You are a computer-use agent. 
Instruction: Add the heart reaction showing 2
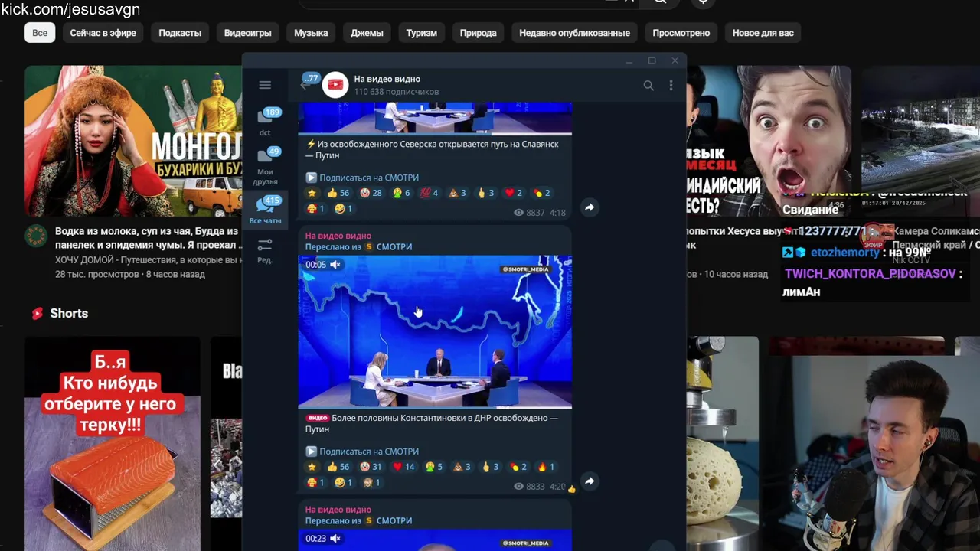[514, 193]
